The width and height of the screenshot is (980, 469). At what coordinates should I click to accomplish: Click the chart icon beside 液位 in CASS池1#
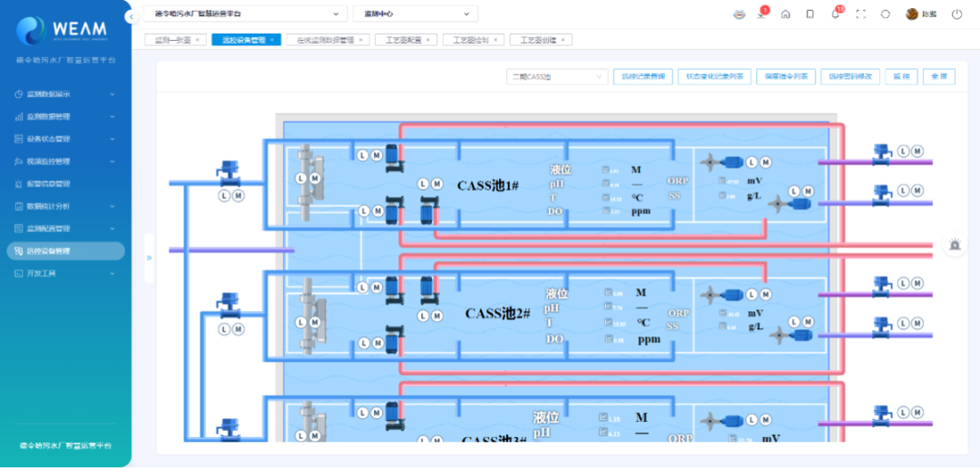605,170
